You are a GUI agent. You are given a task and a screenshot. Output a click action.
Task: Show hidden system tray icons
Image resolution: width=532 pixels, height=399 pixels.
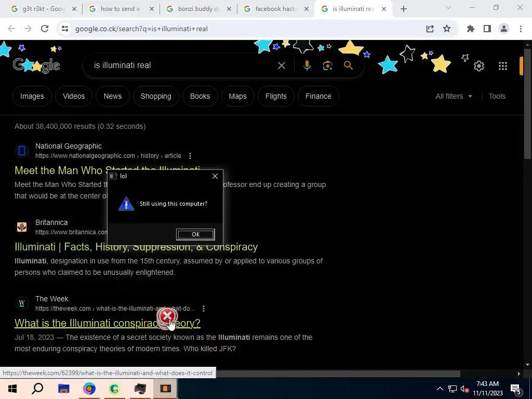click(440, 389)
